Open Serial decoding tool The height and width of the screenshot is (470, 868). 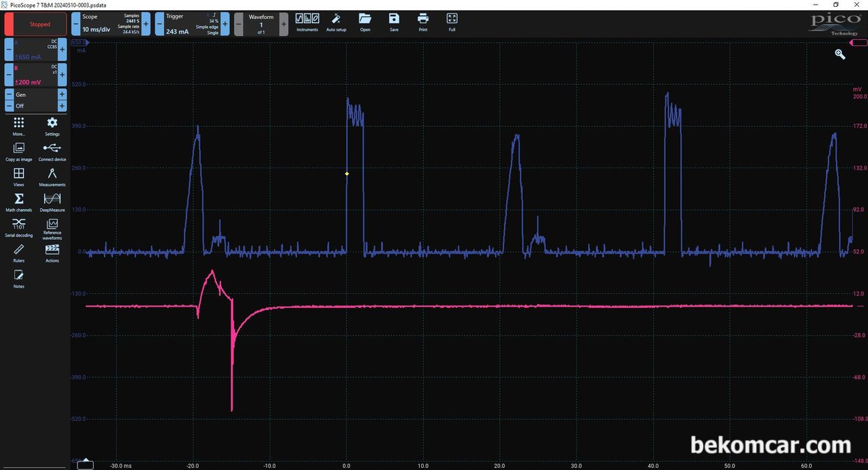(18, 228)
